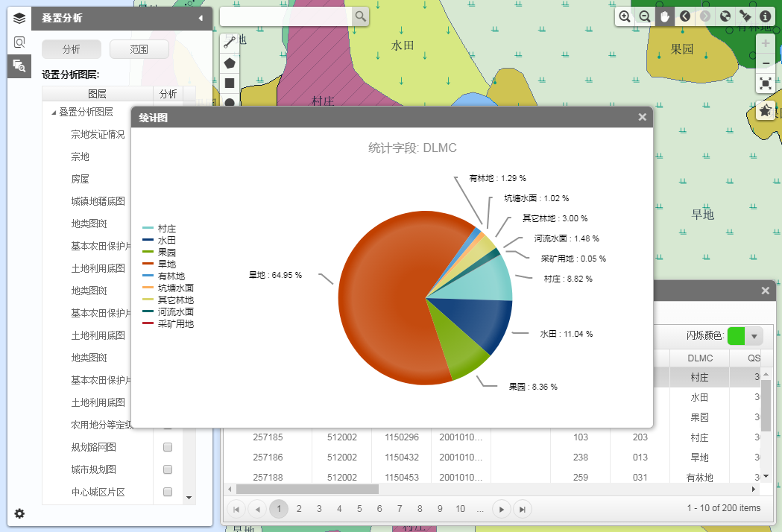782x532 pixels.
Task: Go to previous results page
Action: pyautogui.click(x=257, y=509)
